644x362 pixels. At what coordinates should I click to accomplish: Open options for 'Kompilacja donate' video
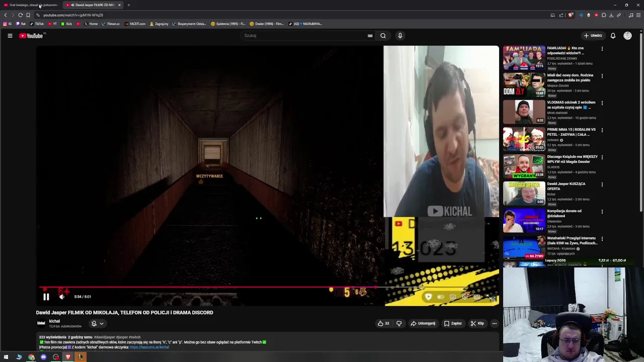[x=602, y=212]
